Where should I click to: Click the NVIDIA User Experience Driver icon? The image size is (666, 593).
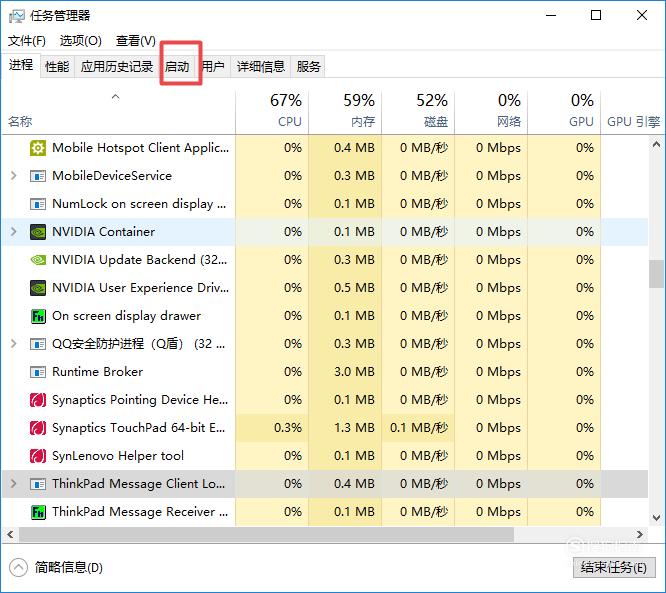pyautogui.click(x=38, y=288)
